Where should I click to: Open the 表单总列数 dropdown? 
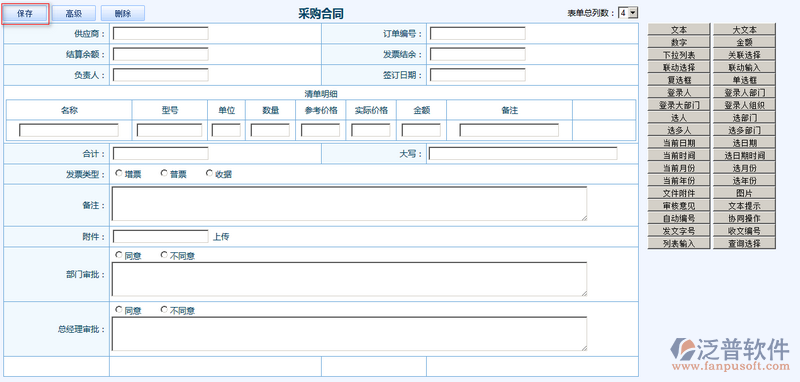pos(628,13)
